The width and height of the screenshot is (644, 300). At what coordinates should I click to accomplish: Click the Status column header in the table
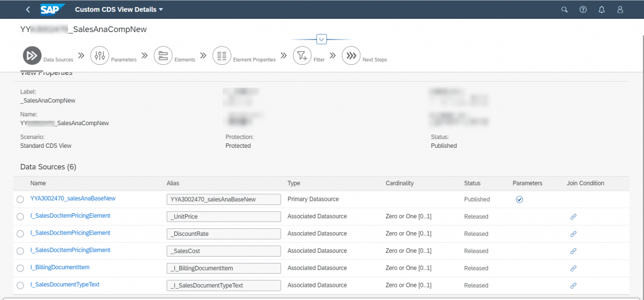[x=472, y=183]
